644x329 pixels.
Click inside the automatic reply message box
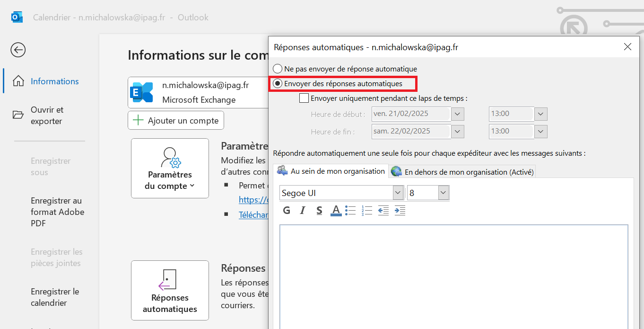coord(454,277)
